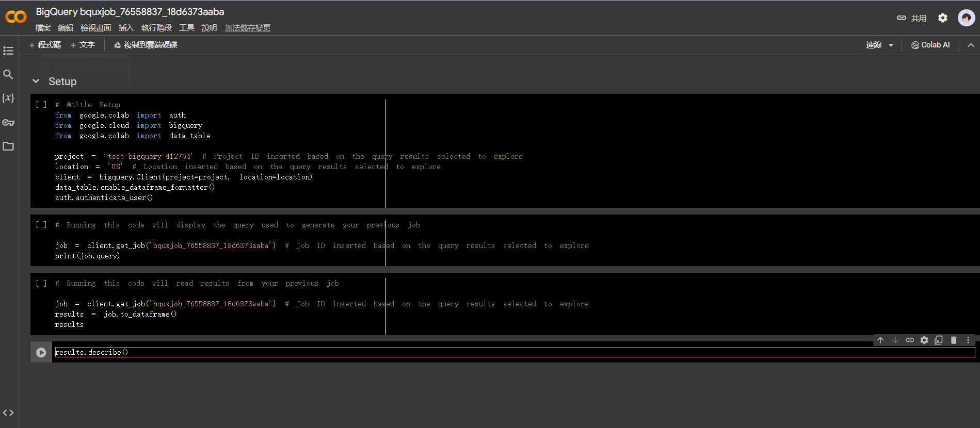Open the 說明 menu
Screen dimensions: 980x428
tap(209, 28)
